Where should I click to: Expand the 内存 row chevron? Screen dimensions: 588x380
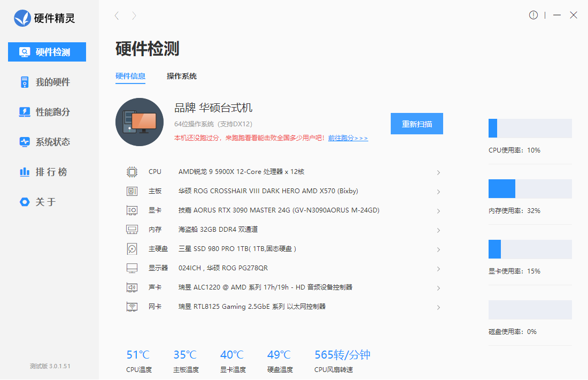(438, 230)
